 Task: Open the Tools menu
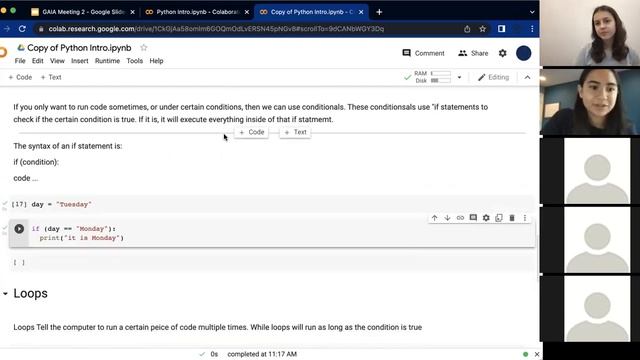pos(135,61)
